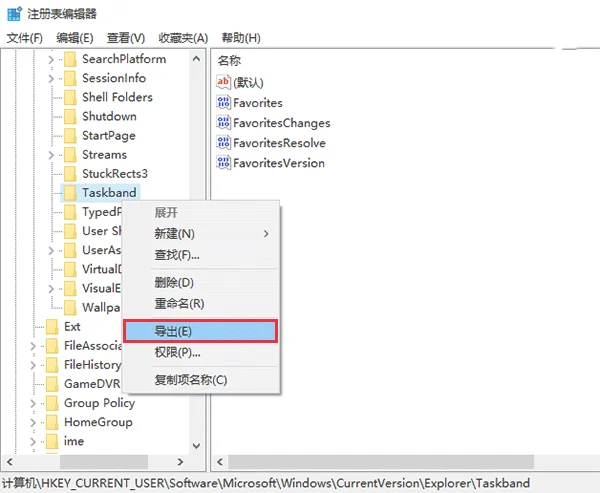The width and height of the screenshot is (600, 493).
Task: Click the Taskband folder icon
Action: (69, 193)
